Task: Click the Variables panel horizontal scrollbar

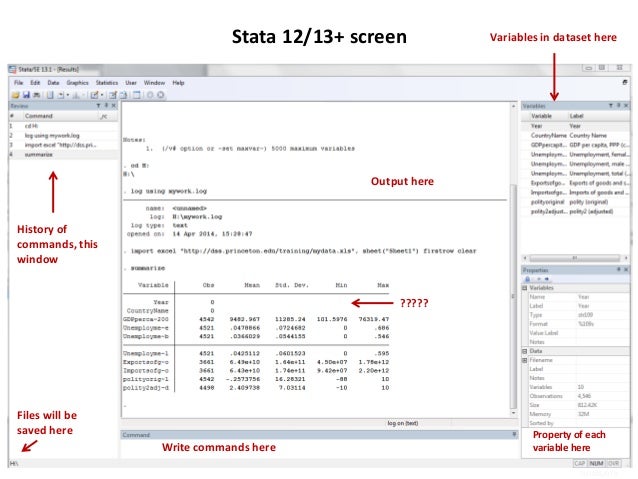Action: 575,258
